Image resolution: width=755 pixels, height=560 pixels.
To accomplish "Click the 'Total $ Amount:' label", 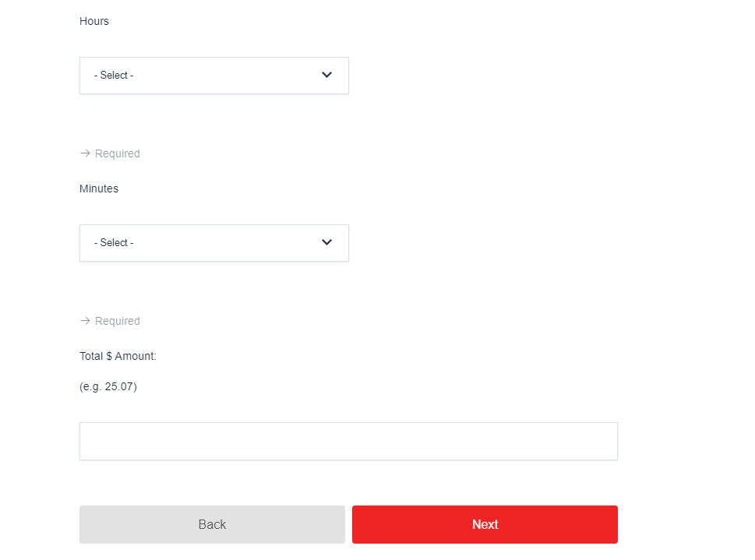I will click(x=118, y=355).
